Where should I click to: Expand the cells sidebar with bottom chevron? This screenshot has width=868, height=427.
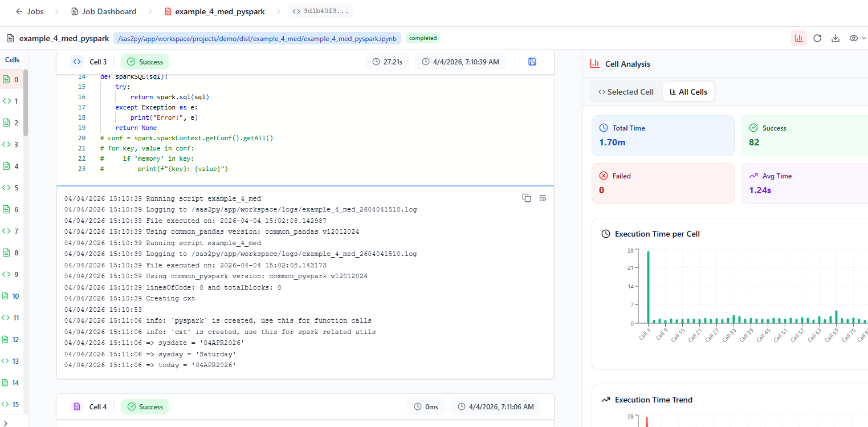click(6, 422)
